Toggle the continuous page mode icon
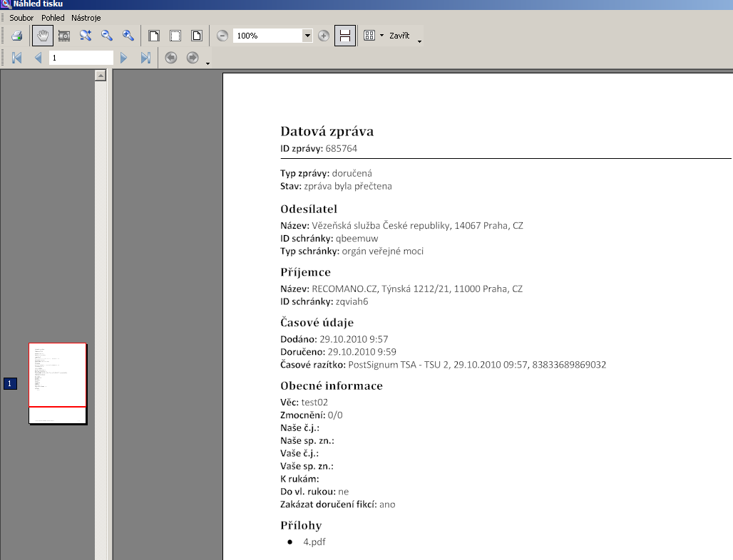 [345, 36]
